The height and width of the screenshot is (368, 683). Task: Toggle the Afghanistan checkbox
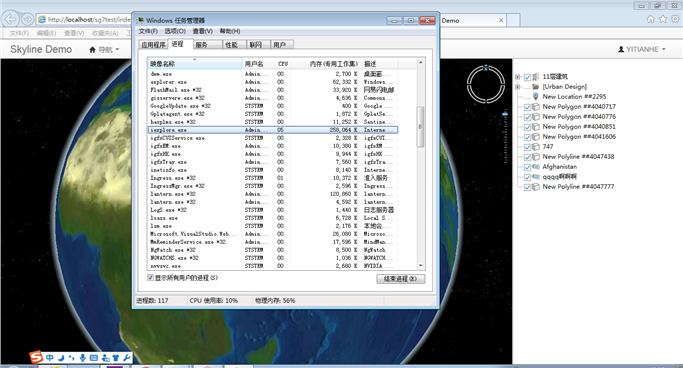pos(527,167)
